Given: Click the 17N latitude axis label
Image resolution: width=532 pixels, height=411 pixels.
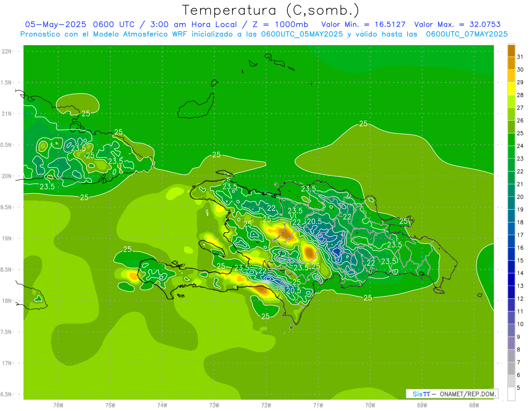Looking at the screenshot, I should click(7, 363).
